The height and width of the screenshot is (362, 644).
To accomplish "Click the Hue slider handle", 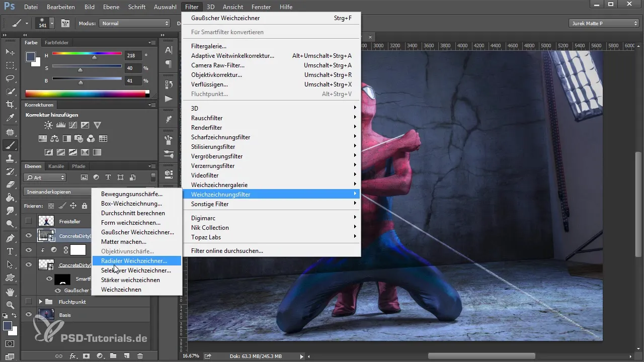I will point(94,58).
